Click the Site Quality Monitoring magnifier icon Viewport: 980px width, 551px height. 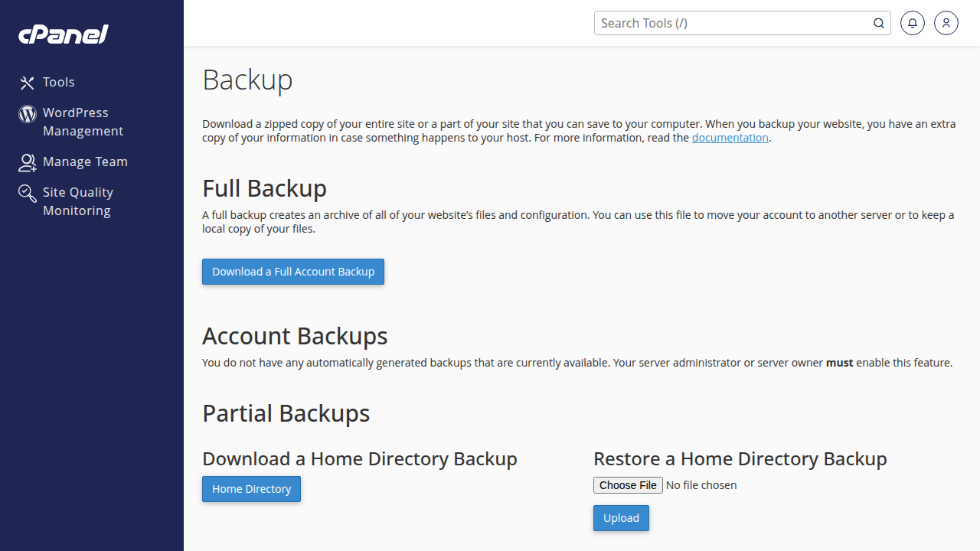[x=28, y=193]
